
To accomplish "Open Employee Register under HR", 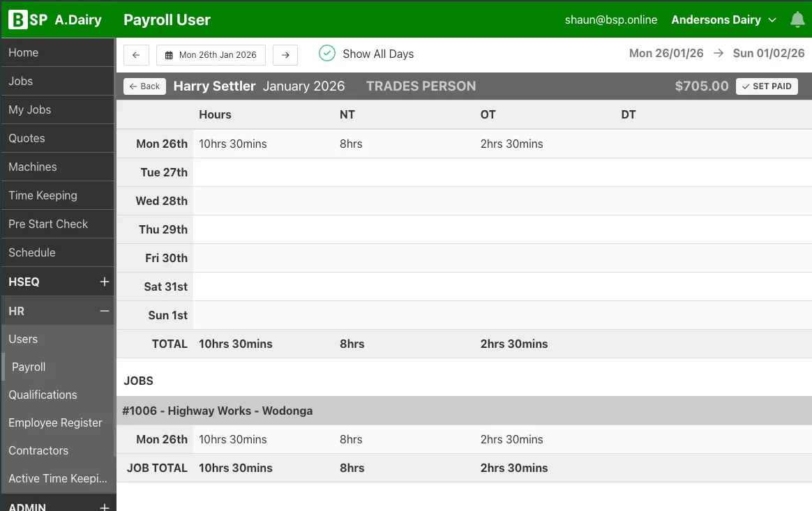I will pos(57,423).
